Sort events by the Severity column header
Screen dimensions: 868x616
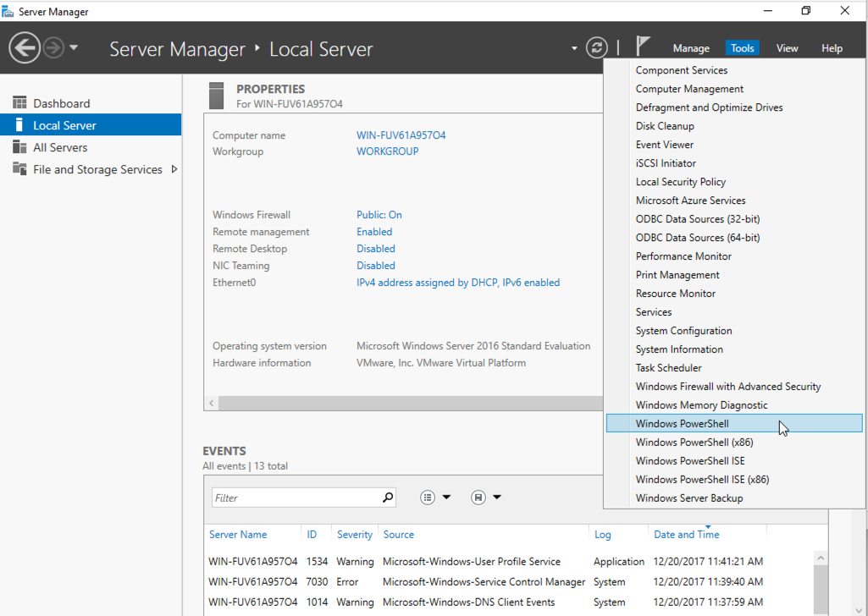coord(354,535)
